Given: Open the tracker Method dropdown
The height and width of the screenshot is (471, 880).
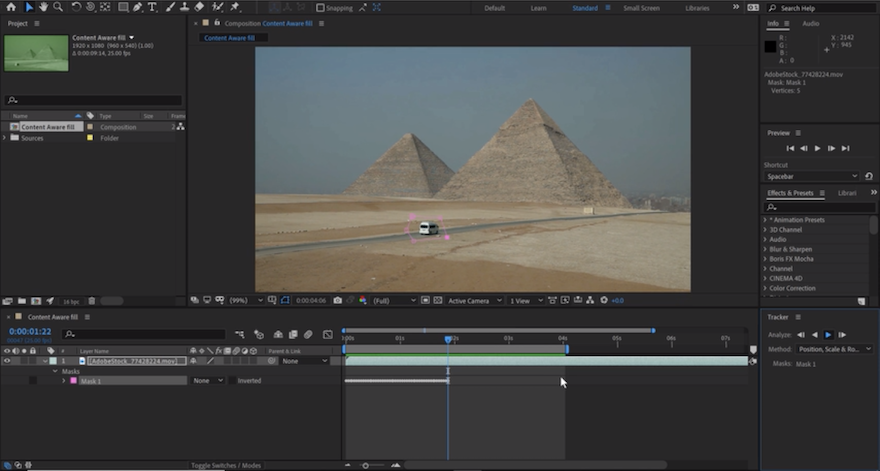Looking at the screenshot, I should (x=834, y=349).
